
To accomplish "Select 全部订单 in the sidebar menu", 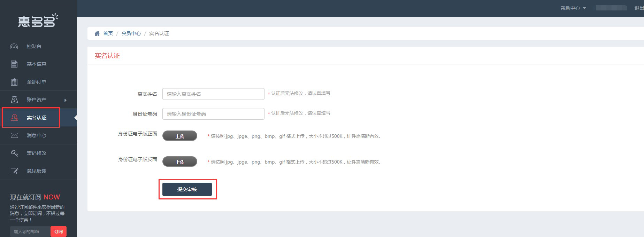I will pos(37,82).
